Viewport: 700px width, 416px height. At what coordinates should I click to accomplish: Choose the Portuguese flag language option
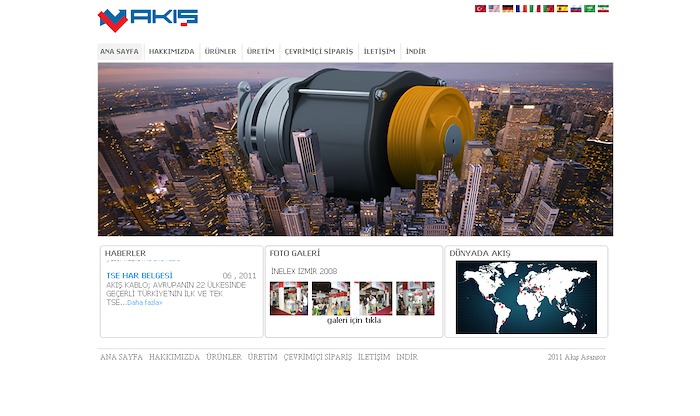pos(549,8)
